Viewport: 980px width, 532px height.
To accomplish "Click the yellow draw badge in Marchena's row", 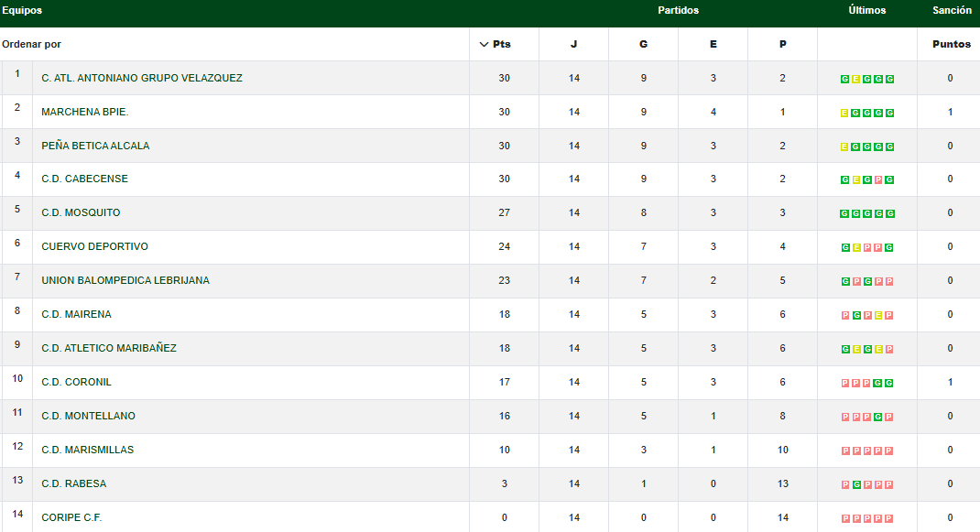I will 844,113.
